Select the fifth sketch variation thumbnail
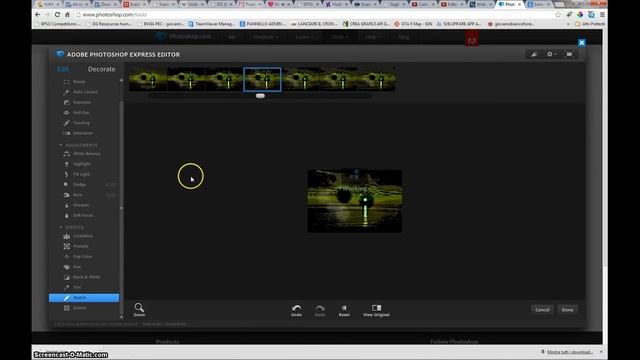The height and width of the screenshot is (360, 640). click(300, 80)
